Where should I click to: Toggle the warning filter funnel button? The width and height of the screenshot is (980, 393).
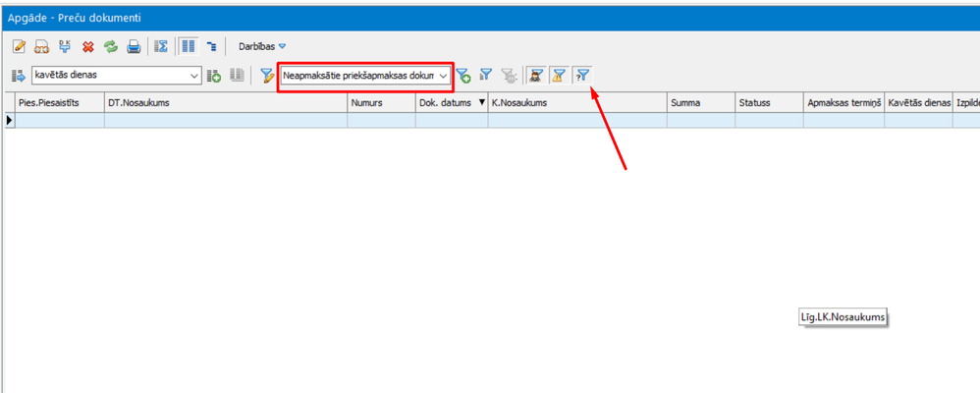point(559,76)
